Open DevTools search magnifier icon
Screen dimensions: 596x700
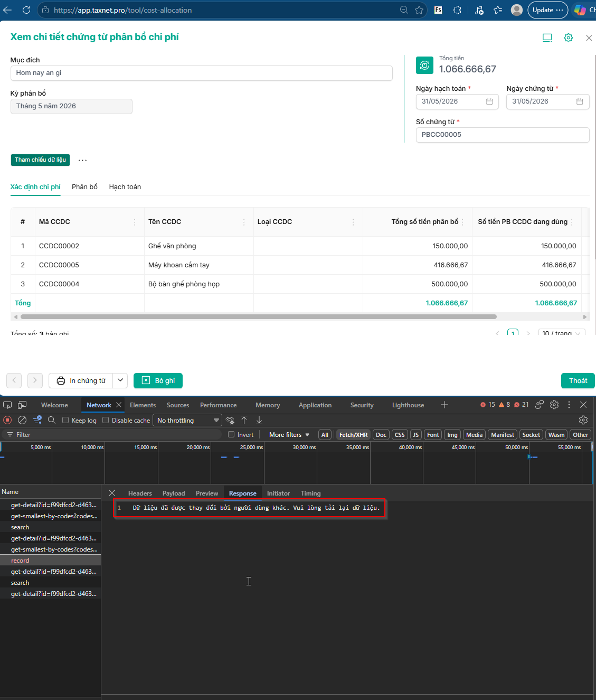52,420
